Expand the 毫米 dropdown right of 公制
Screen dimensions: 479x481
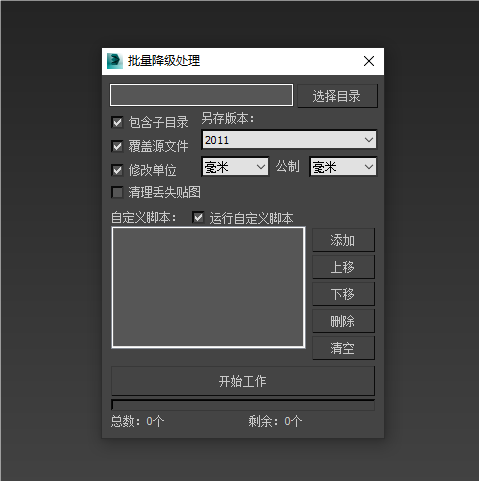(x=343, y=167)
